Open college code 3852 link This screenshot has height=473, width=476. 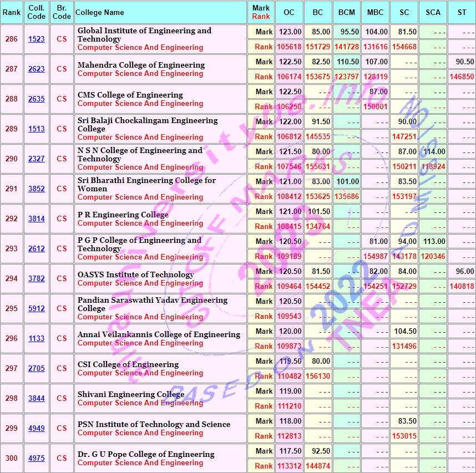(x=37, y=189)
